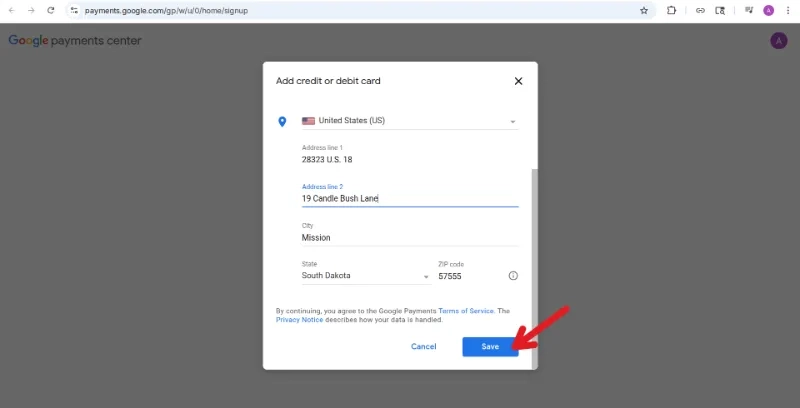Click the bookmark star icon in address bar
The width and height of the screenshot is (800, 408).
pos(644,10)
